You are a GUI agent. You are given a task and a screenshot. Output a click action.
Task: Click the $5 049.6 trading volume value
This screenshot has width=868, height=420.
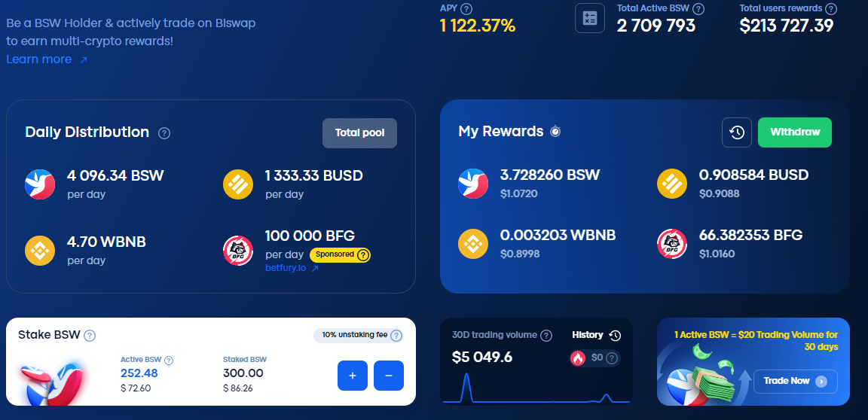482,358
